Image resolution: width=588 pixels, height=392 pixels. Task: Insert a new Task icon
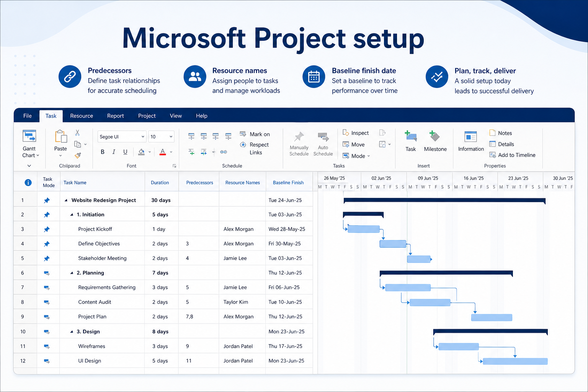(410, 136)
